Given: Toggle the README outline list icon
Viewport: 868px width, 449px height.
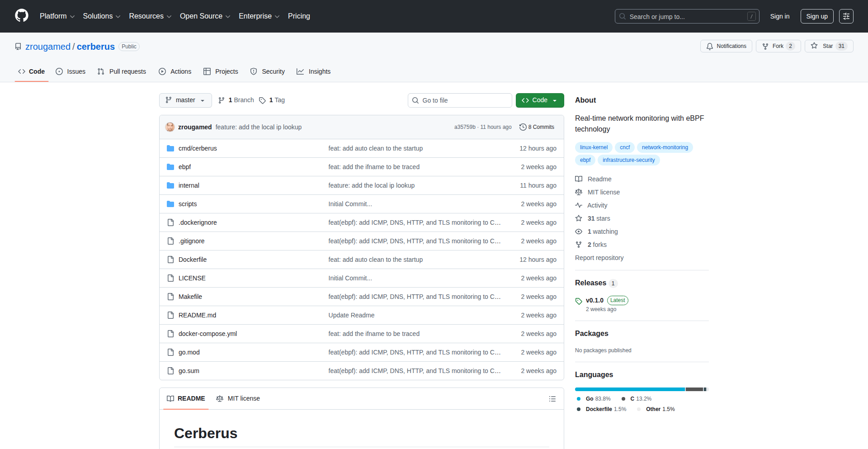Looking at the screenshot, I should (x=552, y=398).
